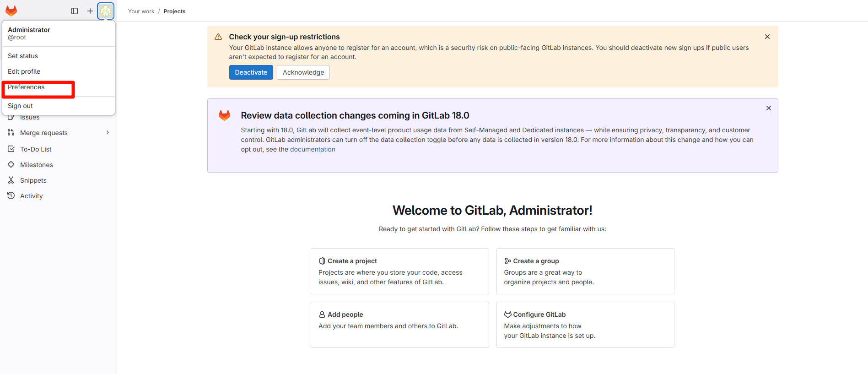Click warning triangle icon in alert

(x=218, y=37)
